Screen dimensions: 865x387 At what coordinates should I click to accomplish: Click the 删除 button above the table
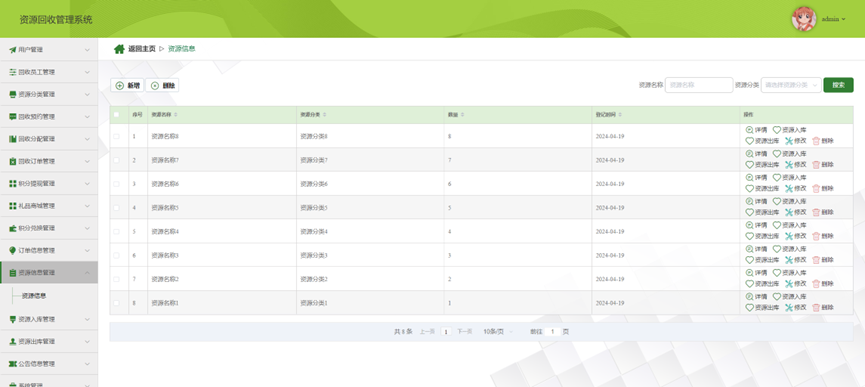163,85
